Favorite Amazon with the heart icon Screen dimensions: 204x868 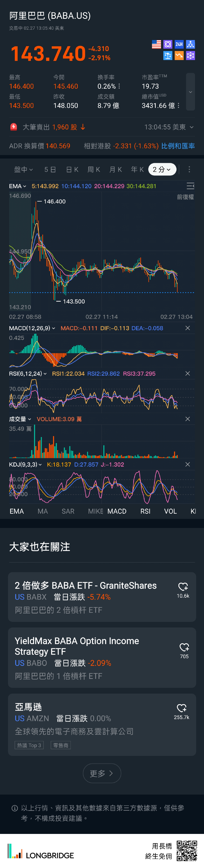click(x=182, y=708)
